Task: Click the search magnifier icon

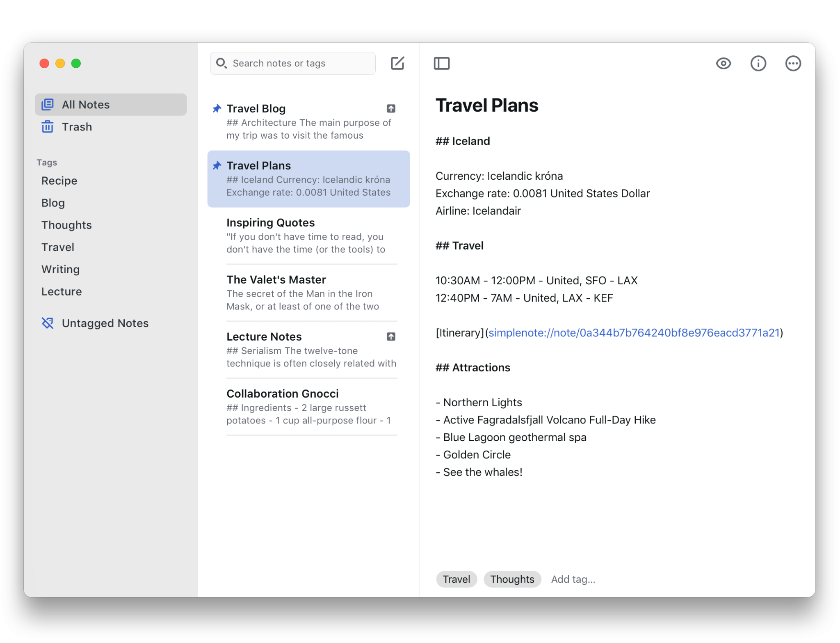Action: tap(222, 63)
